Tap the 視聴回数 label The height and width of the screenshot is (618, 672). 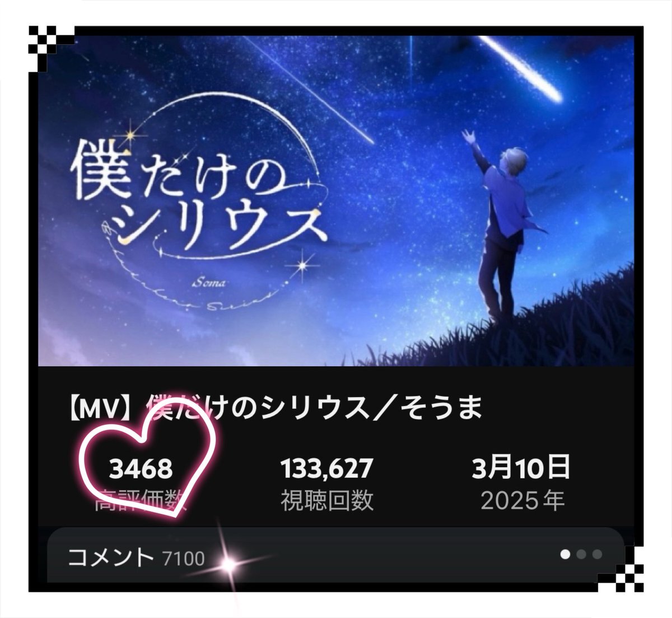(x=326, y=500)
